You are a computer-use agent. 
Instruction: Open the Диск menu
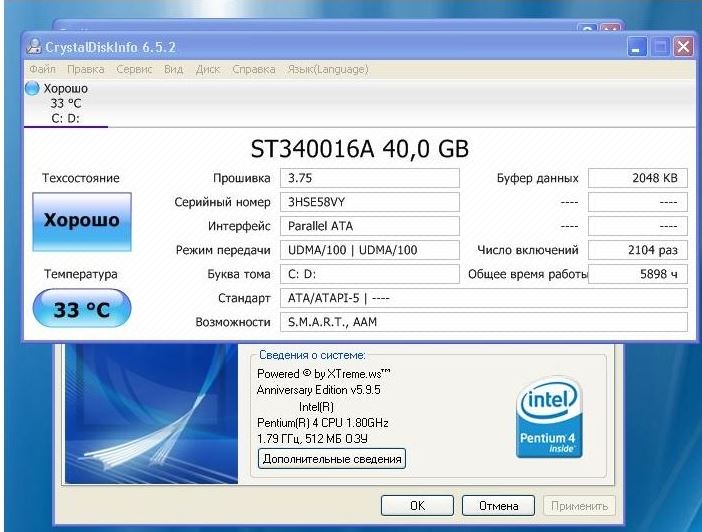click(208, 69)
